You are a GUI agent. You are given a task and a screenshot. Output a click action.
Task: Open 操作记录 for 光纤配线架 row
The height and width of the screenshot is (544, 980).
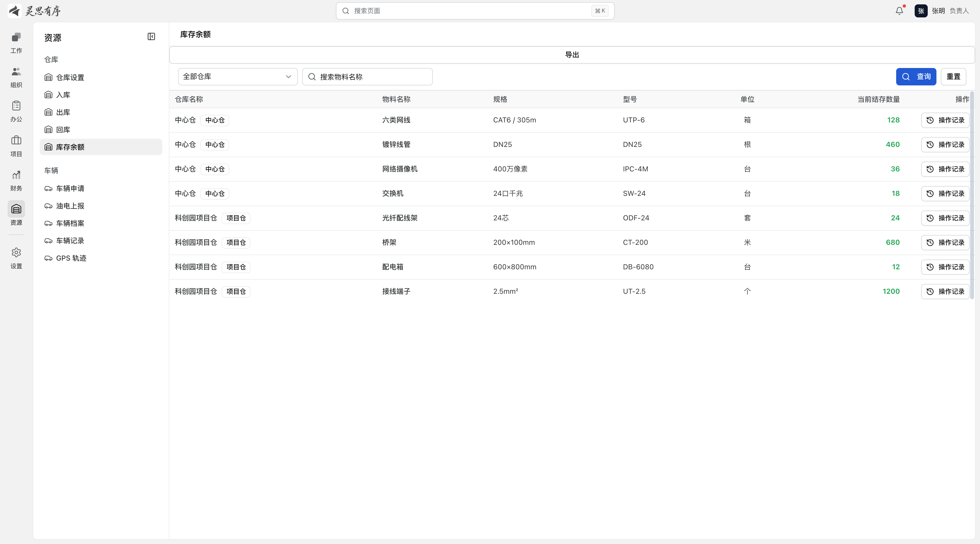point(945,218)
